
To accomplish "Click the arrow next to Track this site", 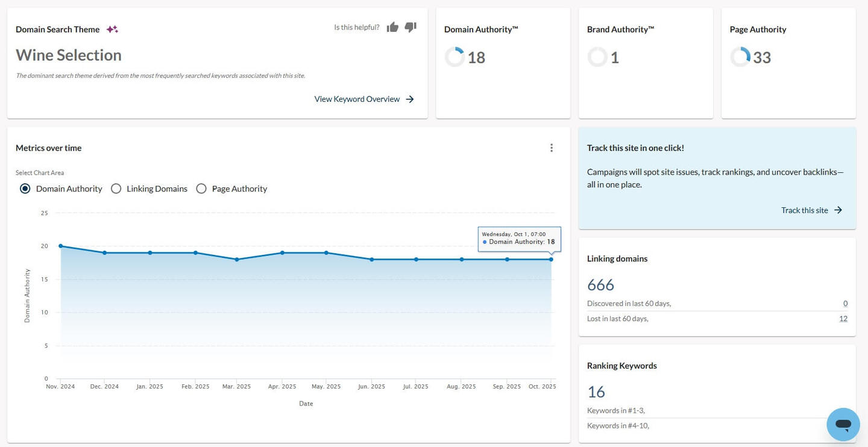I will [838, 210].
